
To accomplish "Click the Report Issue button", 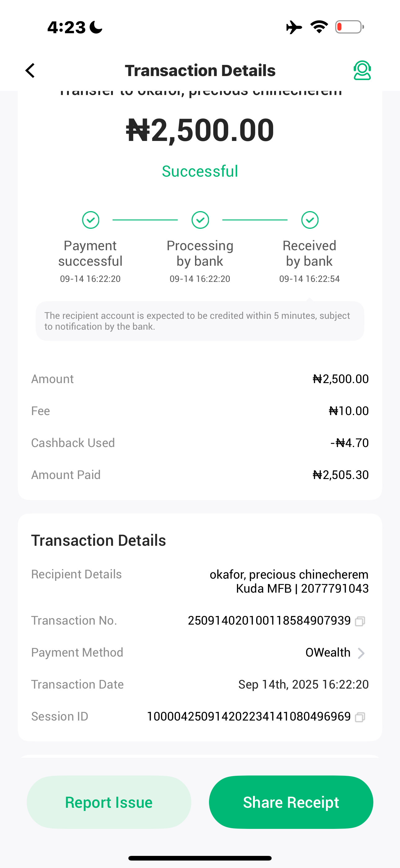I will click(x=109, y=802).
